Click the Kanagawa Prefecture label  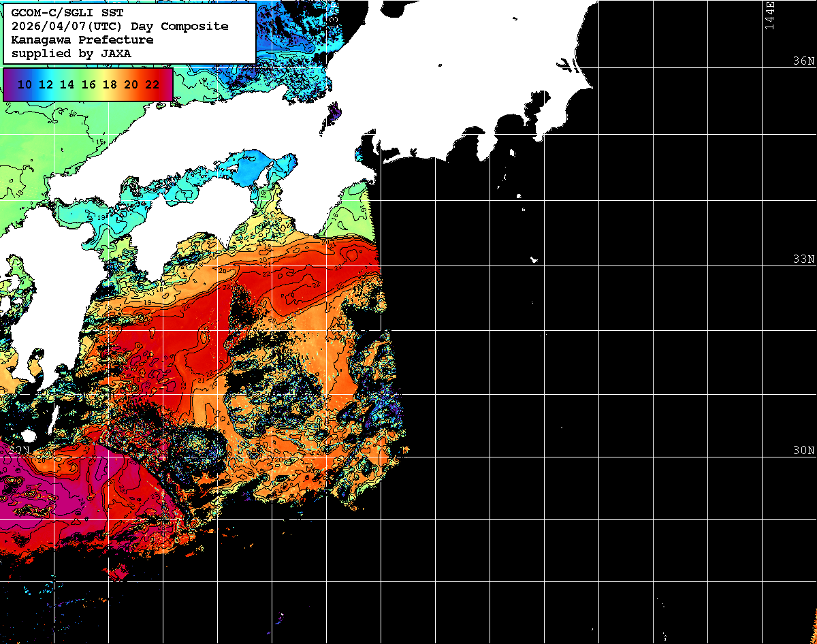82,39
